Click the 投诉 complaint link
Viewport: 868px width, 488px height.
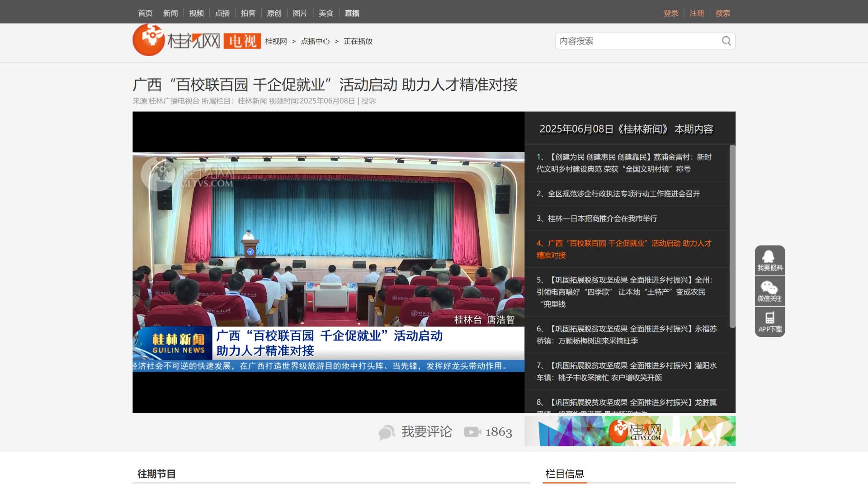[368, 101]
